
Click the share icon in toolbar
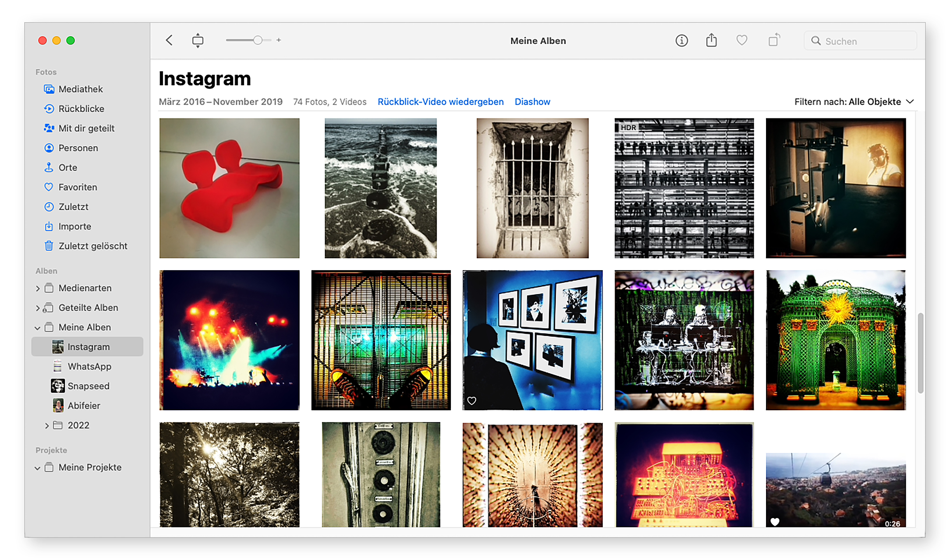tap(711, 40)
